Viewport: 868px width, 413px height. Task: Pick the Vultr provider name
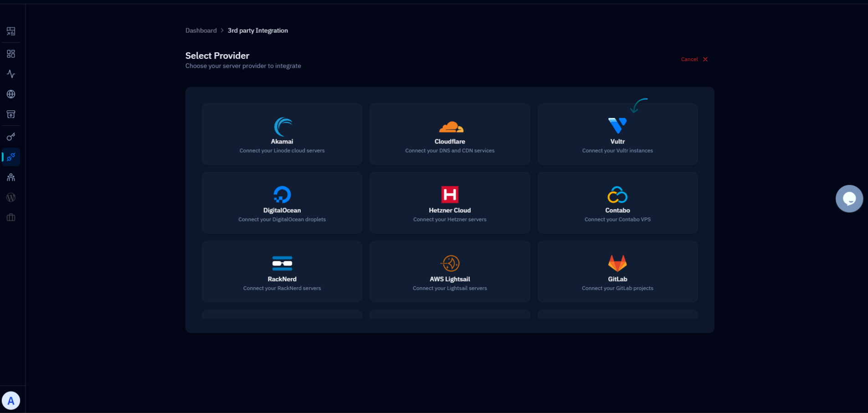pos(617,142)
